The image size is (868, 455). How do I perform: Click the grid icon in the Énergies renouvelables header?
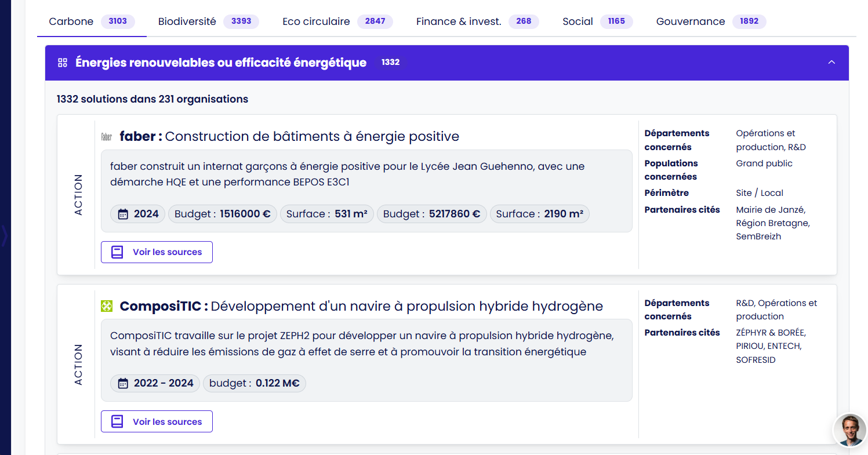click(63, 63)
